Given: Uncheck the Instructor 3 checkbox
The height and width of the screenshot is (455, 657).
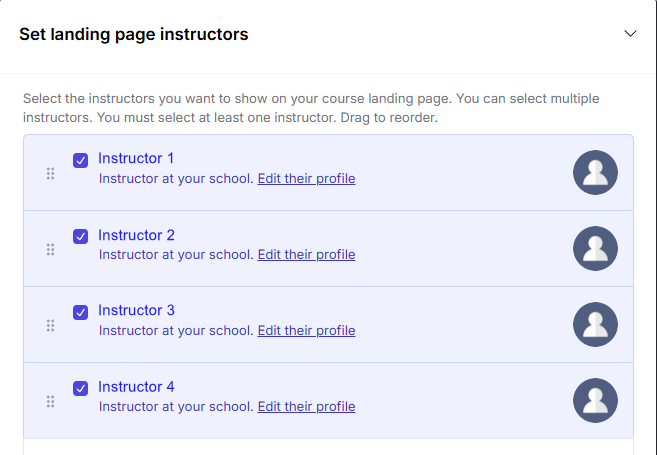Looking at the screenshot, I should (81, 312).
